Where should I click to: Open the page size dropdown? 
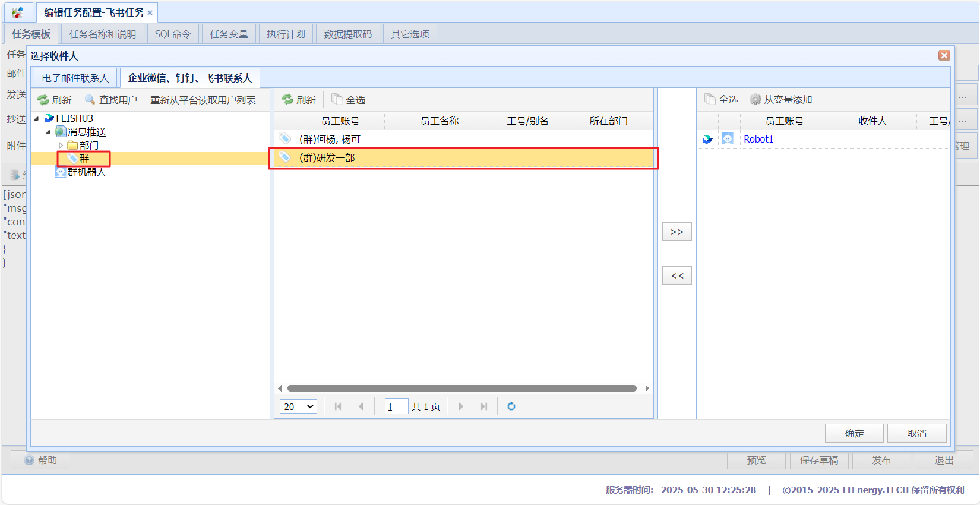[298, 406]
